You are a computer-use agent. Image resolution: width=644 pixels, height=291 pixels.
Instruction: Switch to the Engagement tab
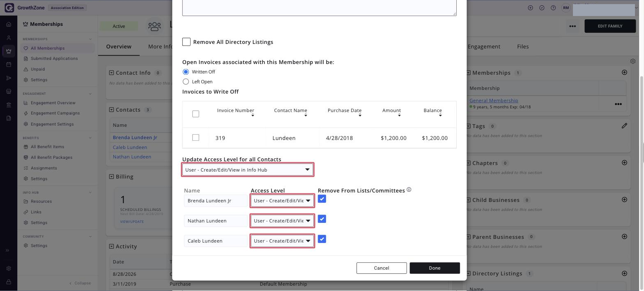[484, 46]
